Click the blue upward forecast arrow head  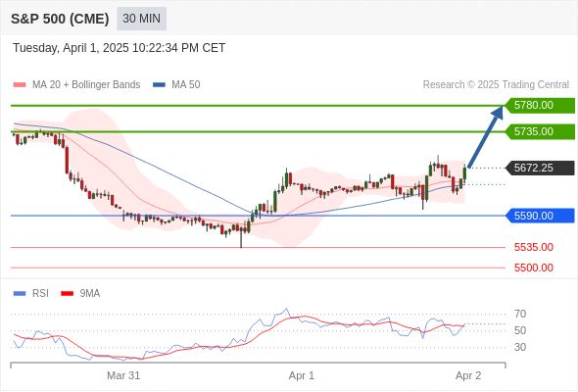[498, 113]
